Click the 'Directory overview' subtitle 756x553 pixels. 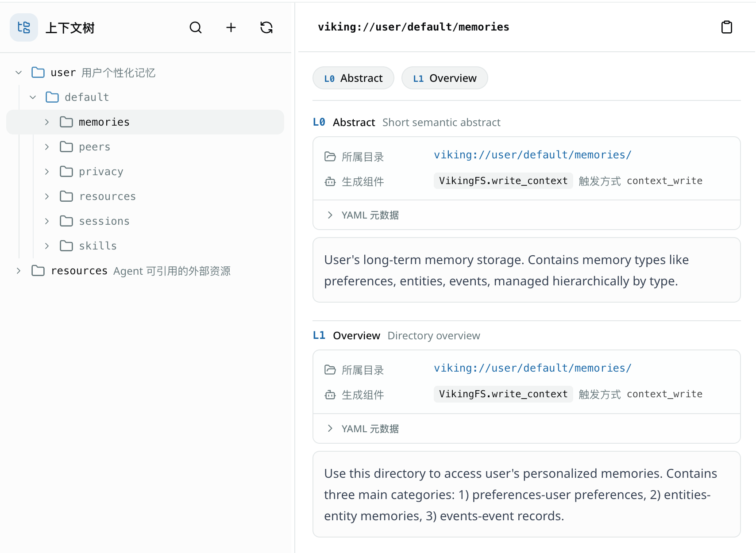click(x=434, y=336)
